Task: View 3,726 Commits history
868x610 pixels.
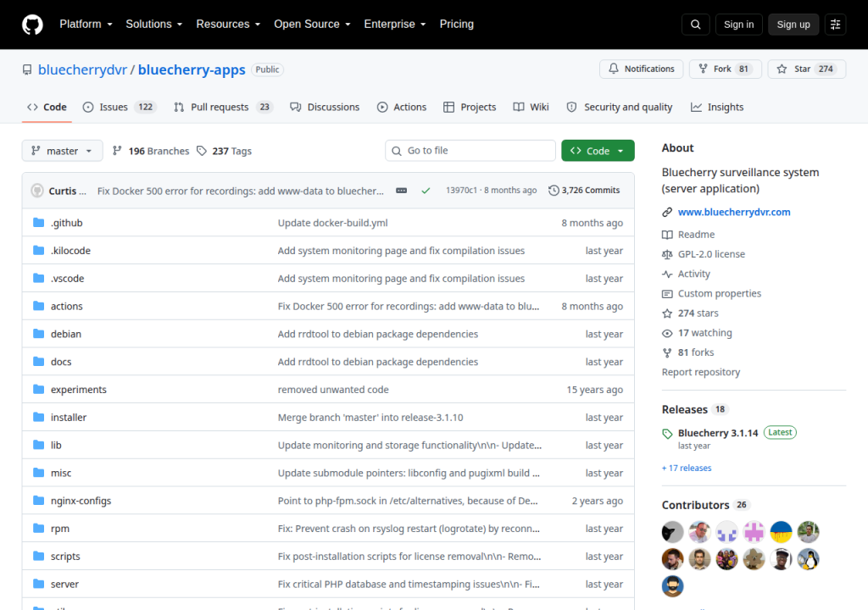Action: (584, 191)
